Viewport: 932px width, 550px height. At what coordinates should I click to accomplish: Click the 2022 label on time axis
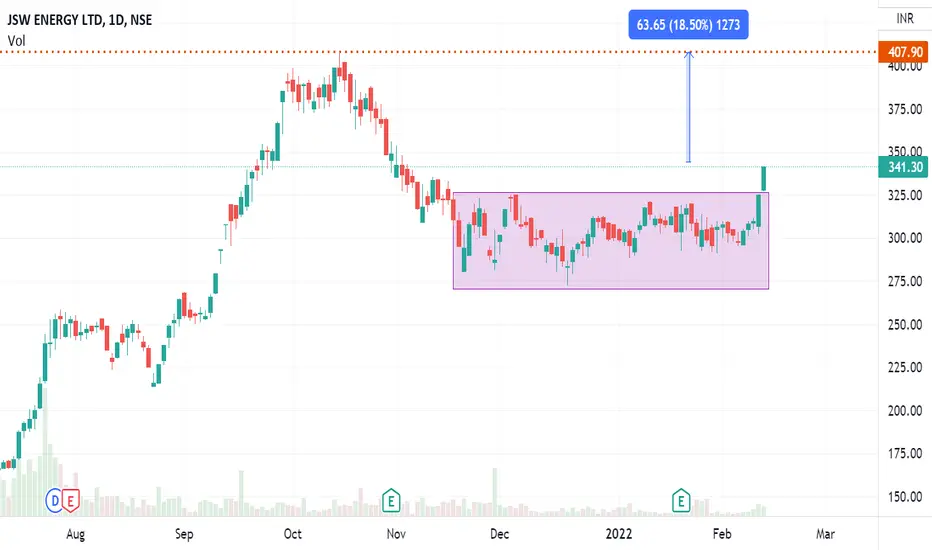(x=619, y=534)
